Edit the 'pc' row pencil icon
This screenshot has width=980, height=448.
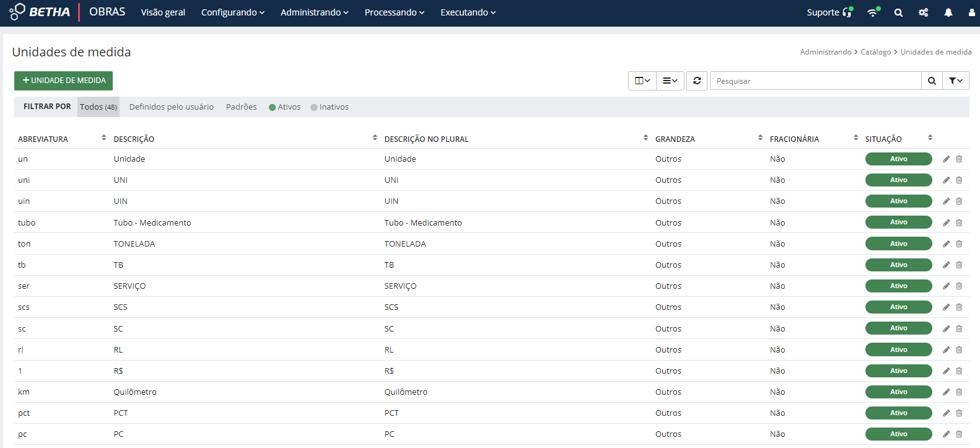pyautogui.click(x=946, y=434)
